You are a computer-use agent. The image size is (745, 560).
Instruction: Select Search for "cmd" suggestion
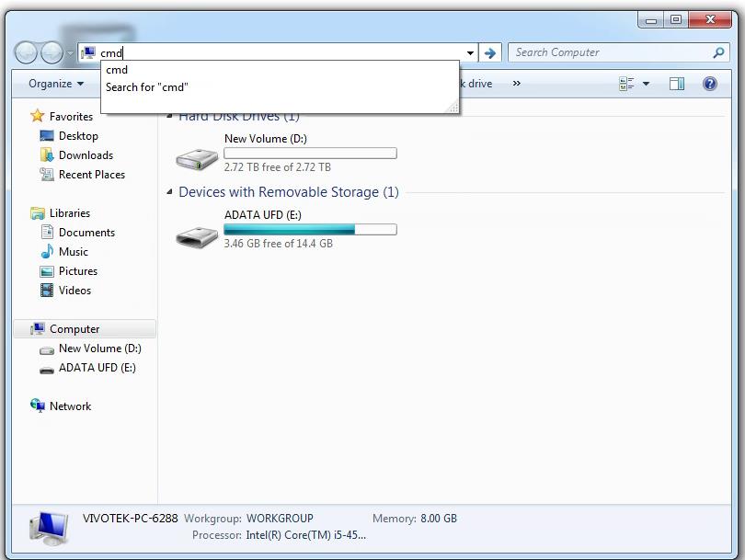pyautogui.click(x=147, y=87)
